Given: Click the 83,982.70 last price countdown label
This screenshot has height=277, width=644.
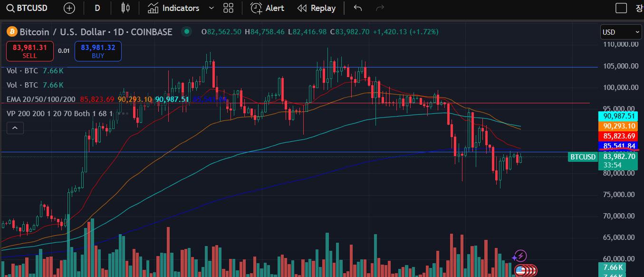Looking at the screenshot, I should point(619,161).
